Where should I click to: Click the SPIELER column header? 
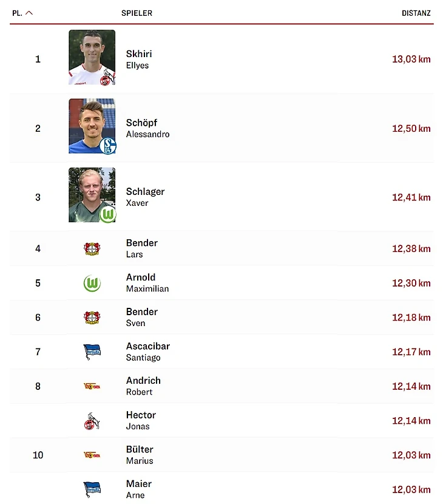137,13
